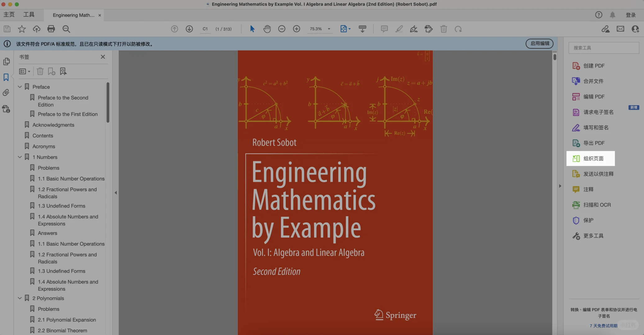This screenshot has height=335, width=644.
Task: Add a new bookmark icon
Action: 52,71
